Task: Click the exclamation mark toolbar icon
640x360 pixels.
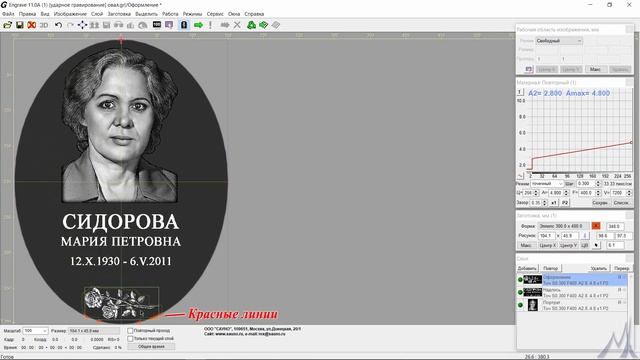Action: click(210, 25)
